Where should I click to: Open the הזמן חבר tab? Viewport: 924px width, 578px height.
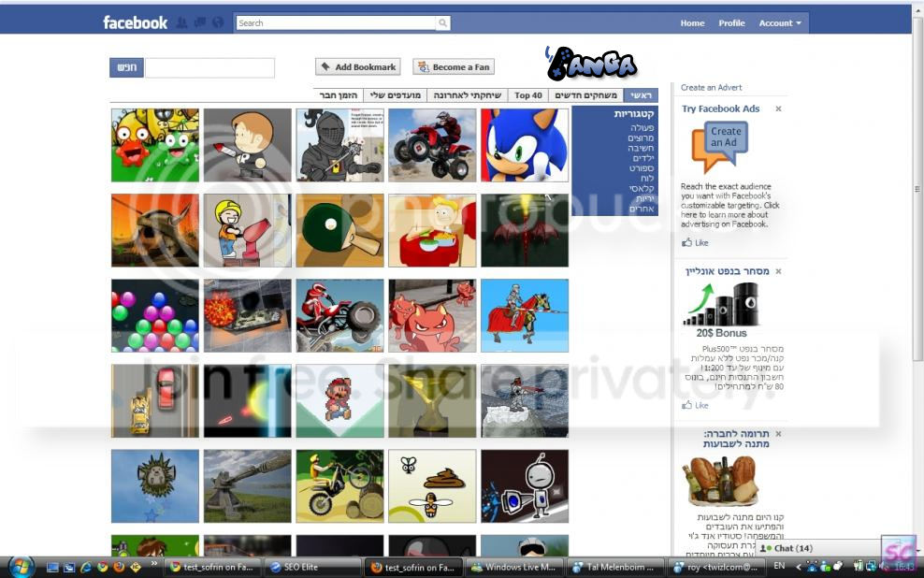pyautogui.click(x=339, y=94)
